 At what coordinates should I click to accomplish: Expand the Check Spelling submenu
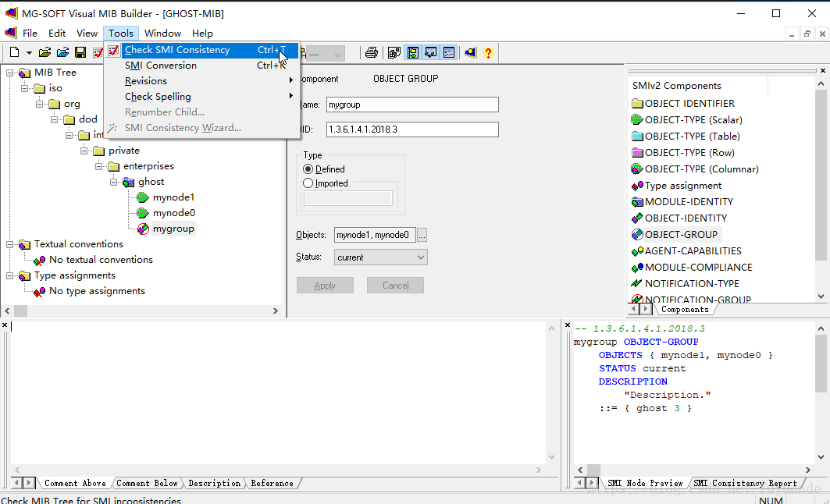pos(201,96)
